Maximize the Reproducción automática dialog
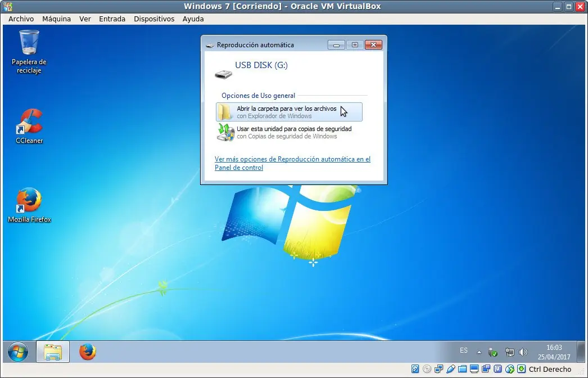Screen dimensions: 588x378 [355, 45]
